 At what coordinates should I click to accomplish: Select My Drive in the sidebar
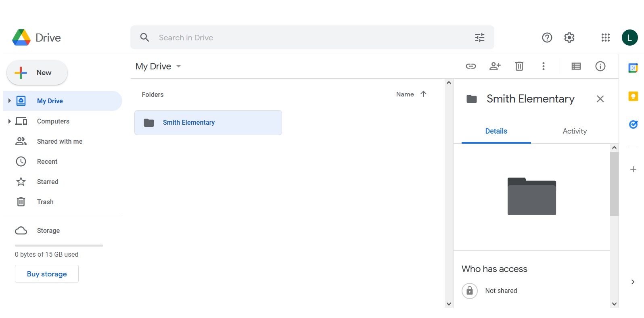point(63,101)
